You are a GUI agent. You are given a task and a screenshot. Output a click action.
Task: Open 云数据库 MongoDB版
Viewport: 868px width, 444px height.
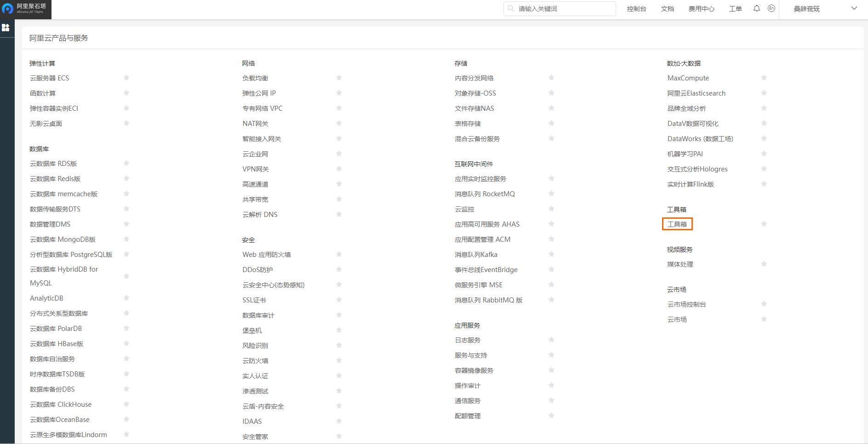[x=63, y=239]
